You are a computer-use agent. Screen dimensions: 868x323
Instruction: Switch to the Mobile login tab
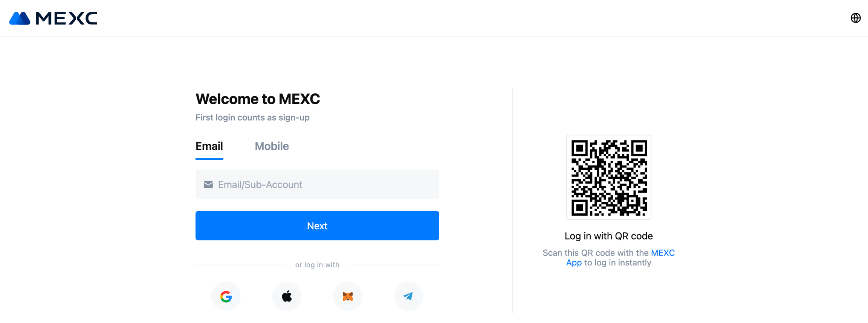(x=272, y=146)
